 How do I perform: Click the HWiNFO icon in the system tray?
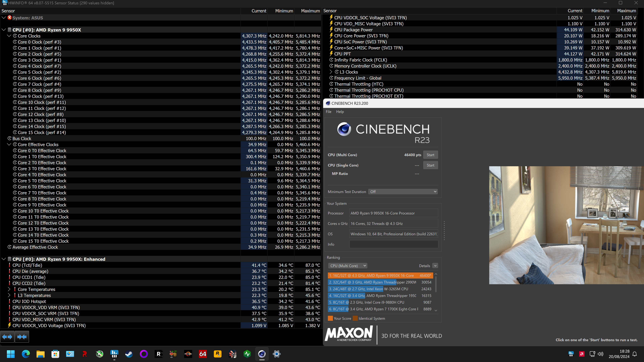coord(571,354)
